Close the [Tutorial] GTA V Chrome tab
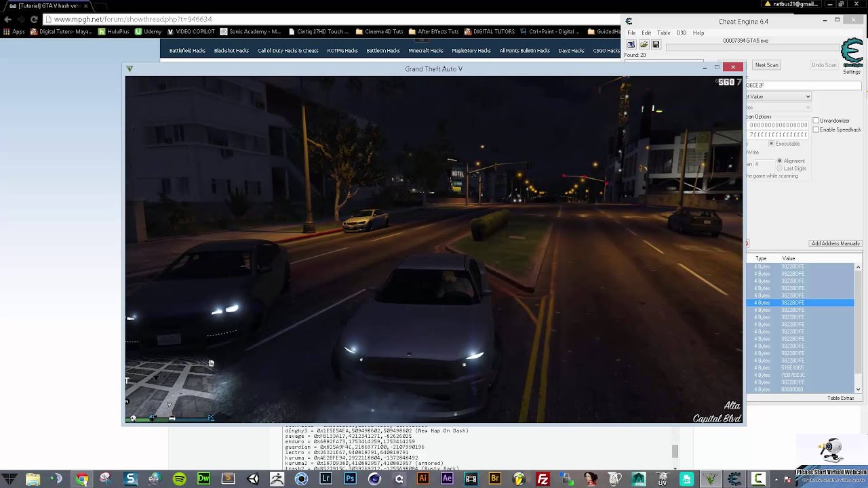868x488 pixels. (x=85, y=5)
